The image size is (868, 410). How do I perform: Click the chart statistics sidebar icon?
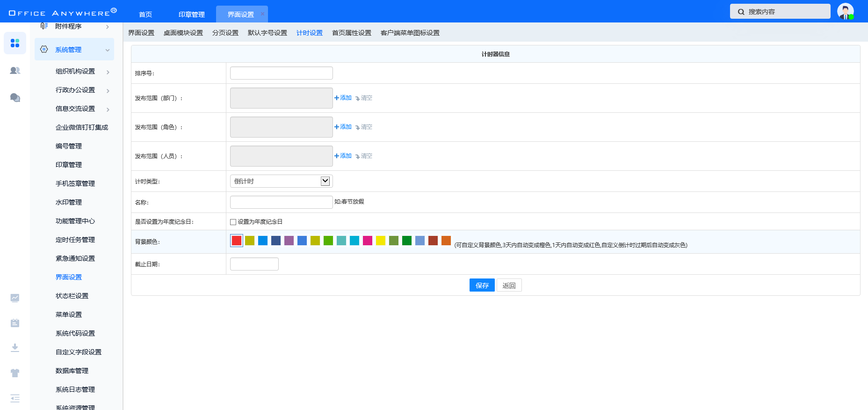pyautogui.click(x=15, y=298)
